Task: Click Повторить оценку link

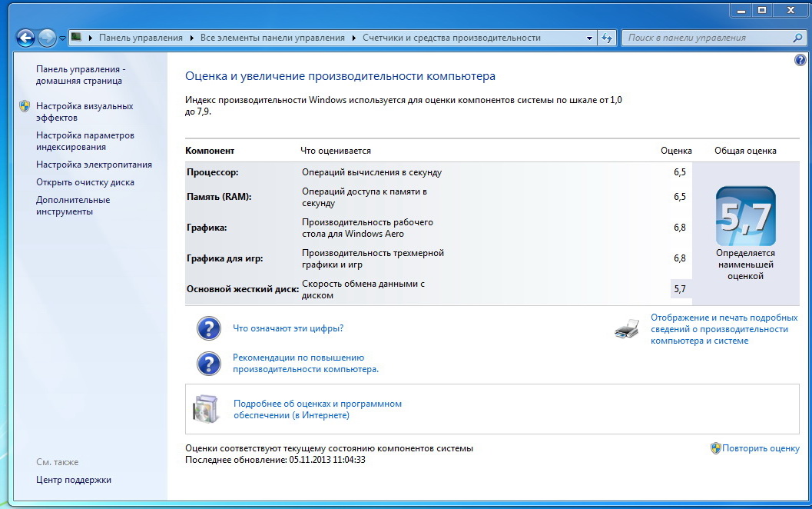Action: [x=761, y=448]
